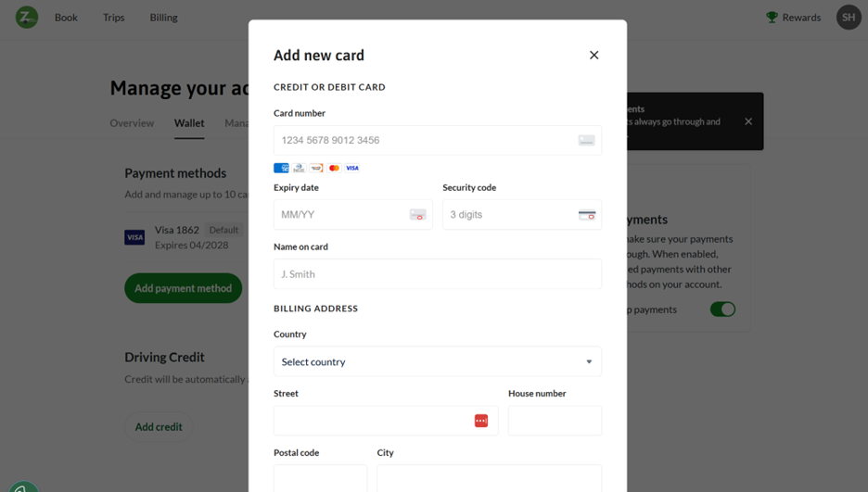Toggle the backup payments switch
868x492 pixels.
722,309
